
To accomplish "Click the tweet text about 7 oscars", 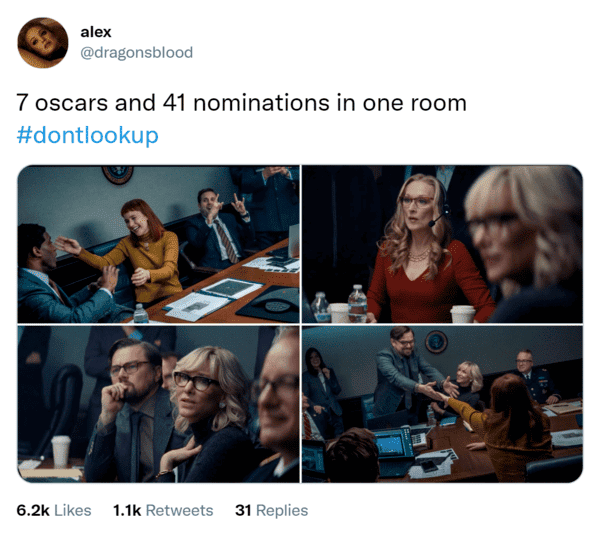I will tap(241, 103).
